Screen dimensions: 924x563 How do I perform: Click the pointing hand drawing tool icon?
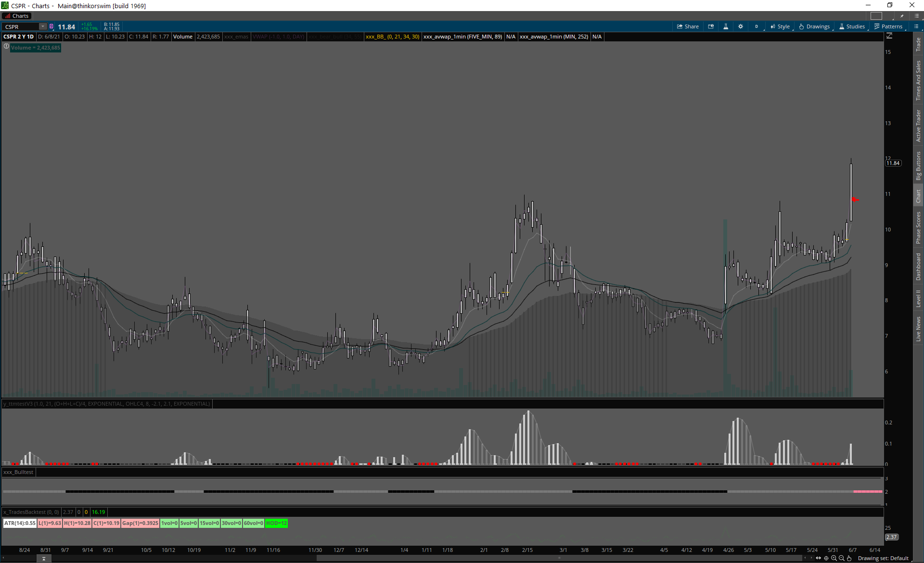click(849, 558)
